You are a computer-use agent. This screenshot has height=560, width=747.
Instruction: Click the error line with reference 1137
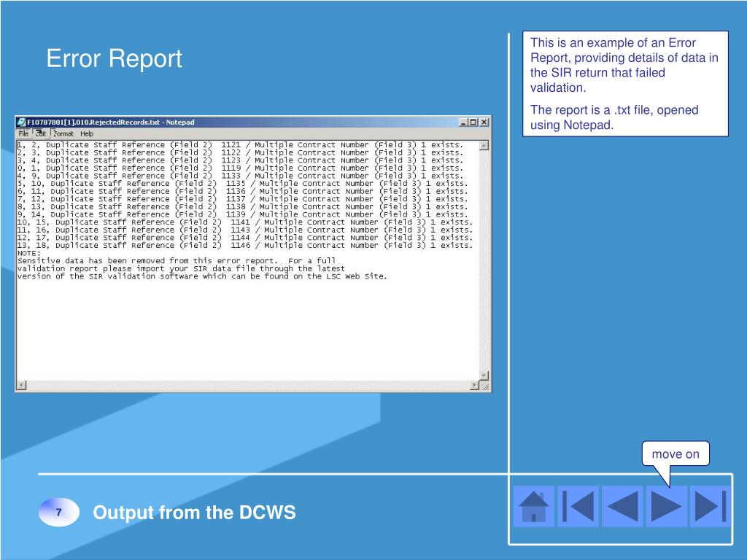[x=242, y=198]
